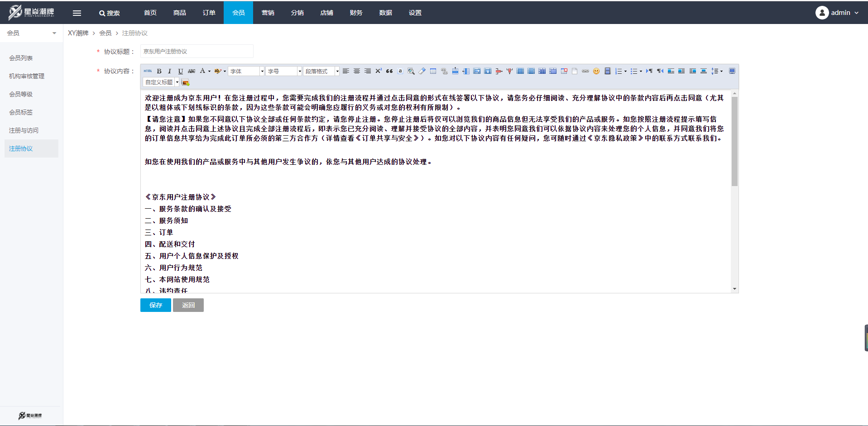Open the 段落格式 paragraph format dropdown

point(321,71)
